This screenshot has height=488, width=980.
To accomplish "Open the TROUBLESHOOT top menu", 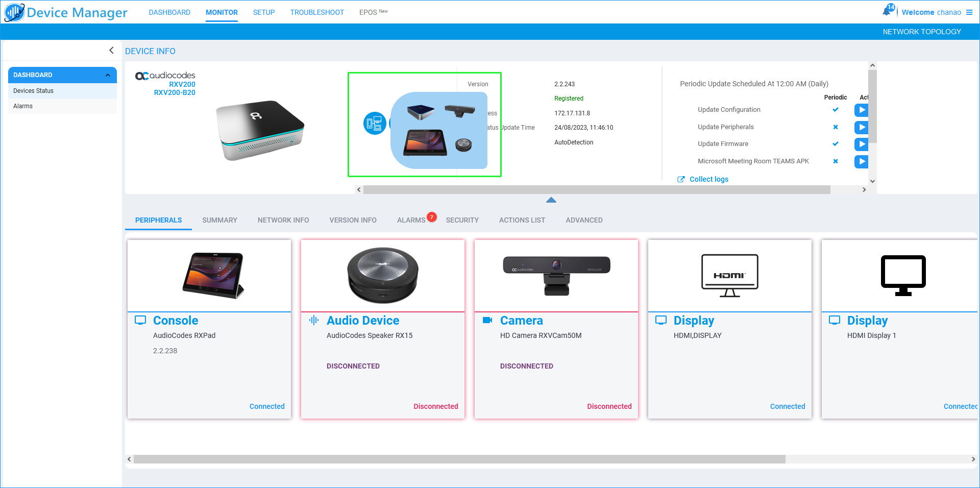I will pos(317,12).
